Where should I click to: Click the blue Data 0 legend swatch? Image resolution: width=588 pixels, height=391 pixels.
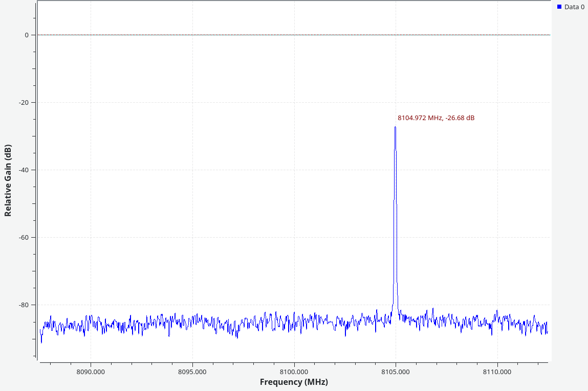559,7
